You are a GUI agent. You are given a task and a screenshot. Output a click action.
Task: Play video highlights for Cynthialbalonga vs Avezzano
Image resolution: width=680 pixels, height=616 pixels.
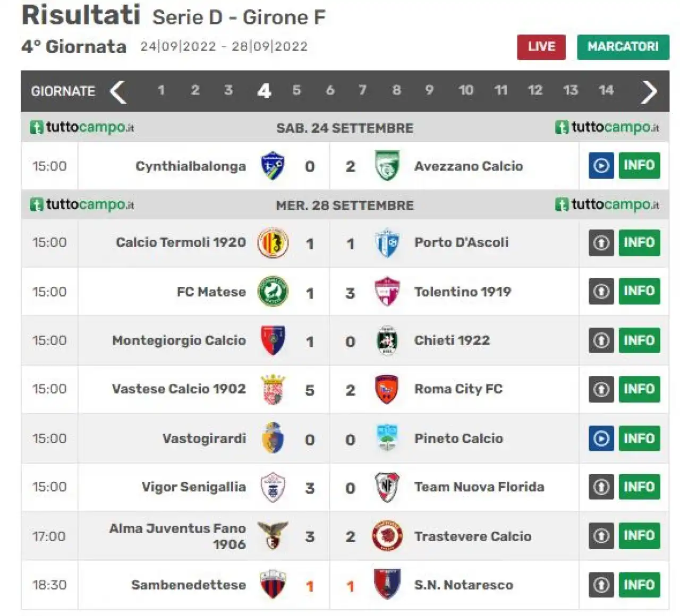click(x=601, y=165)
